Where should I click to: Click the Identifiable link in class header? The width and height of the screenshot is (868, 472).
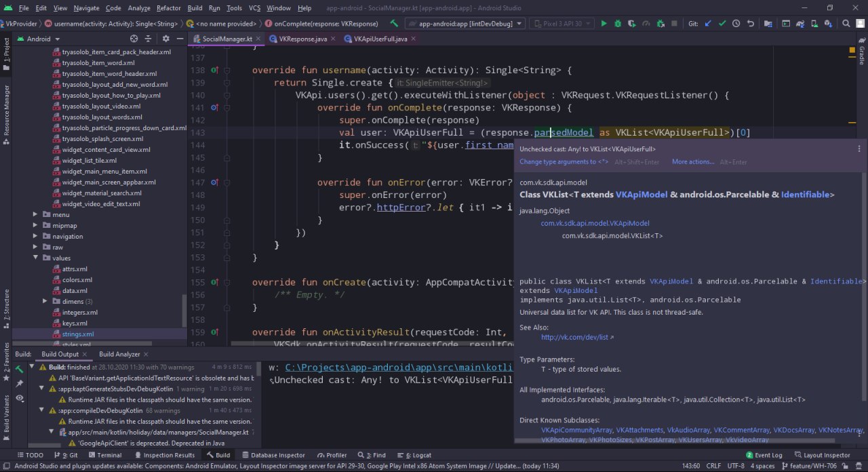click(x=805, y=195)
